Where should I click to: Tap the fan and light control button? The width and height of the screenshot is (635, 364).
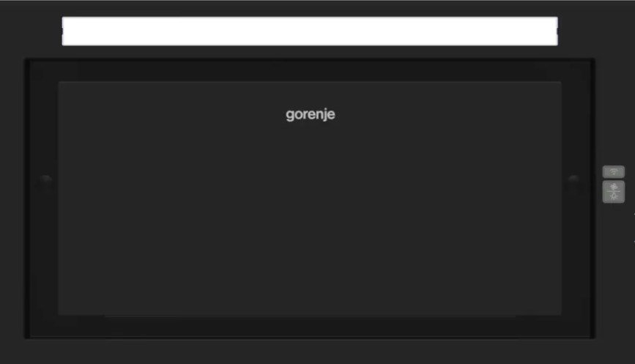tap(614, 191)
